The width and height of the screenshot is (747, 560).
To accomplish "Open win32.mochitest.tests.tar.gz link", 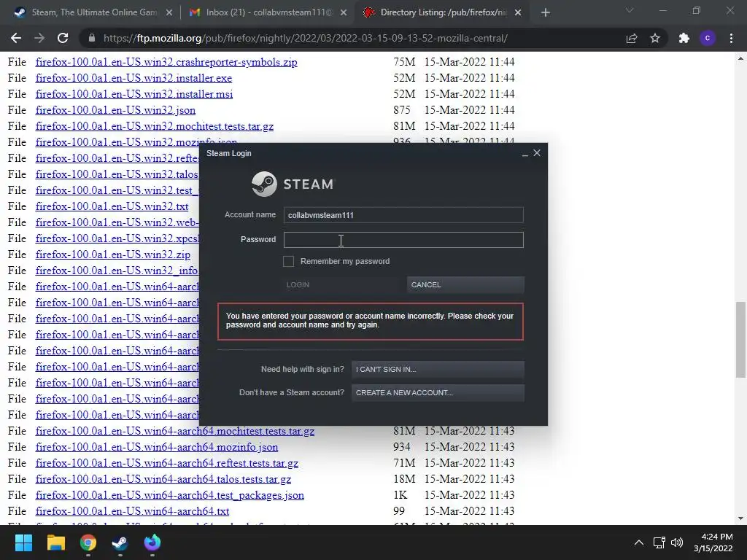I will pos(155,126).
